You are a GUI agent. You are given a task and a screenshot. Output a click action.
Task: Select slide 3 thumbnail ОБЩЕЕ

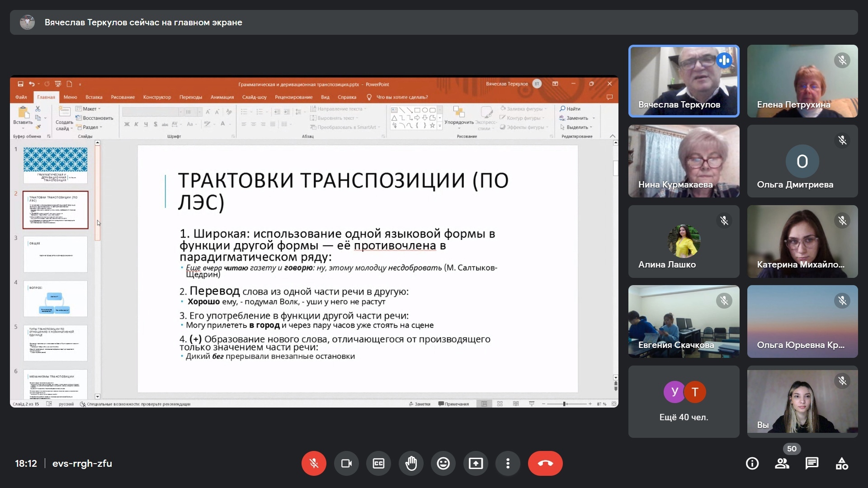click(56, 254)
